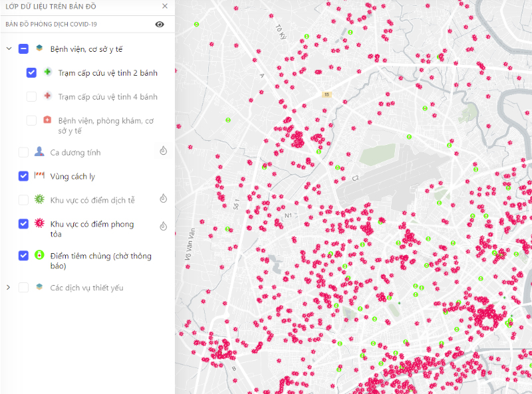Collapse the Bệnh viện, cơ sở y tế group

tap(9, 49)
